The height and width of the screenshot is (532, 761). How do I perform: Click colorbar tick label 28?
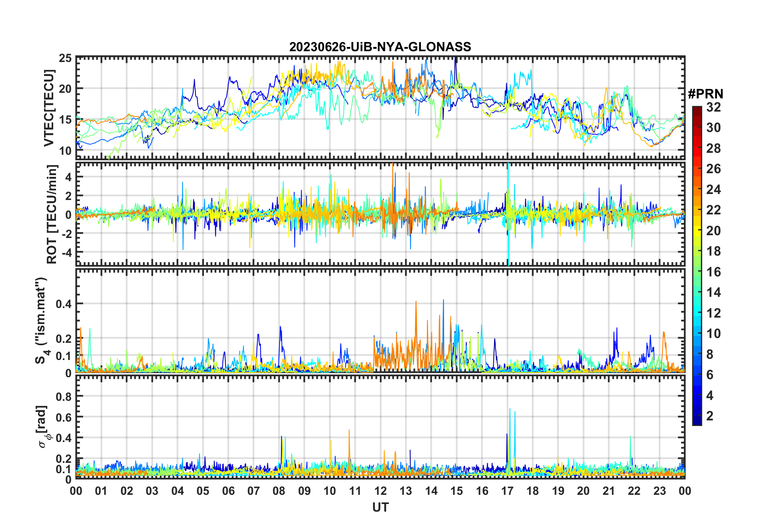pyautogui.click(x=713, y=148)
